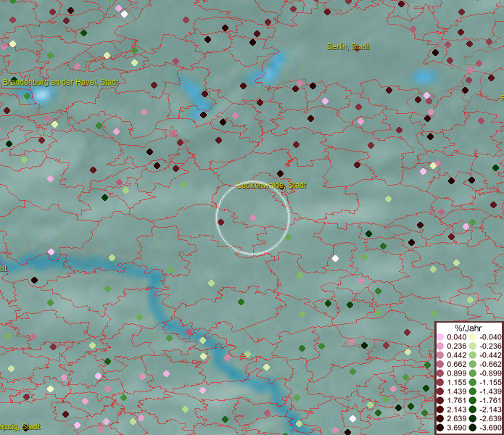Viewport: 504px width, 435px height.
Task: Select the 2.639 legend value text
Action: [x=456, y=418]
